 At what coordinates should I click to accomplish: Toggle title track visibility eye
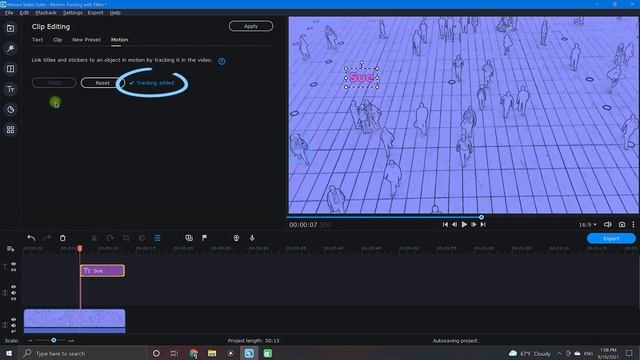(13, 264)
